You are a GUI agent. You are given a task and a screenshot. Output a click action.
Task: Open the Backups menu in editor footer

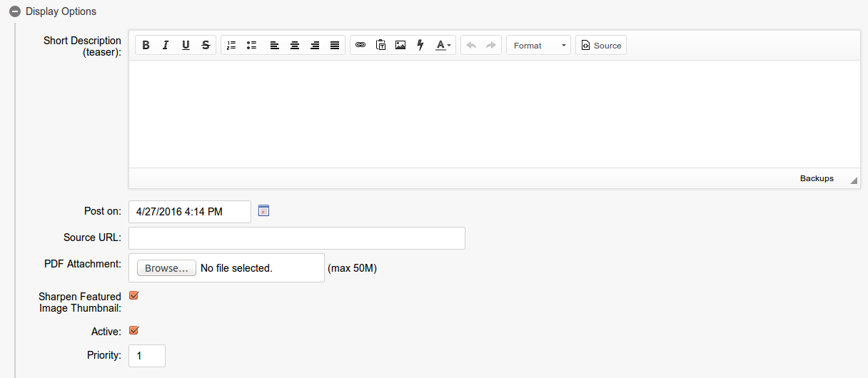[817, 178]
